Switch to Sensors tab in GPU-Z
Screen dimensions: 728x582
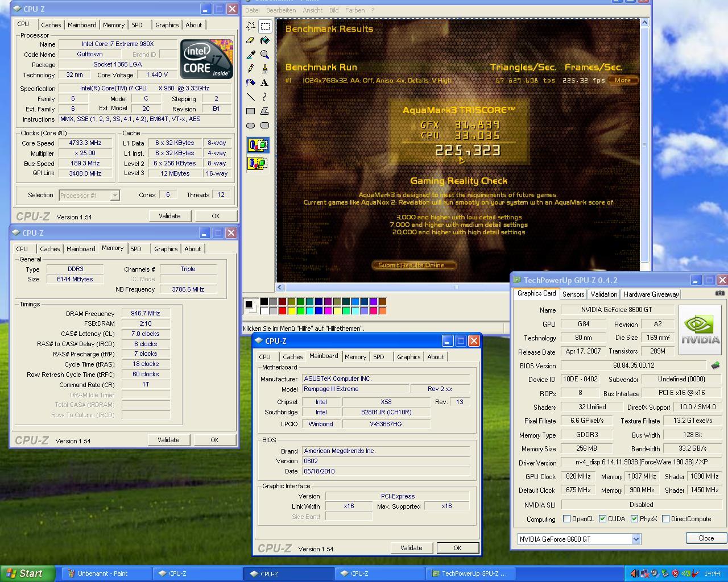click(x=573, y=294)
